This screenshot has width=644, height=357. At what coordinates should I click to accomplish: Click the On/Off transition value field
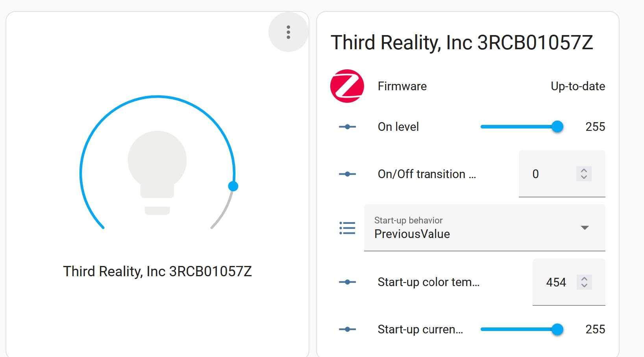562,174
